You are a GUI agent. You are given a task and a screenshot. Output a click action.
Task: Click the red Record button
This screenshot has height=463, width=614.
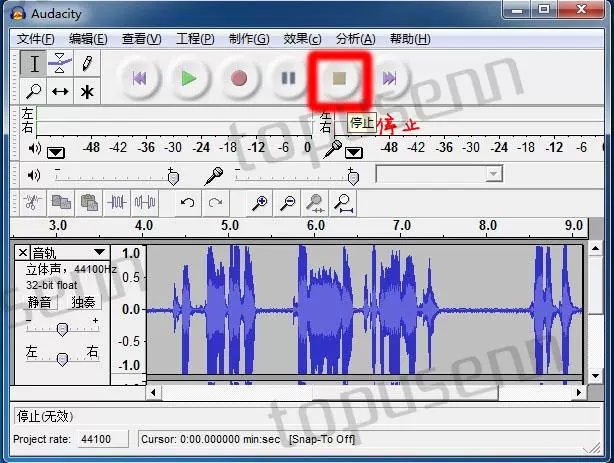tap(239, 78)
